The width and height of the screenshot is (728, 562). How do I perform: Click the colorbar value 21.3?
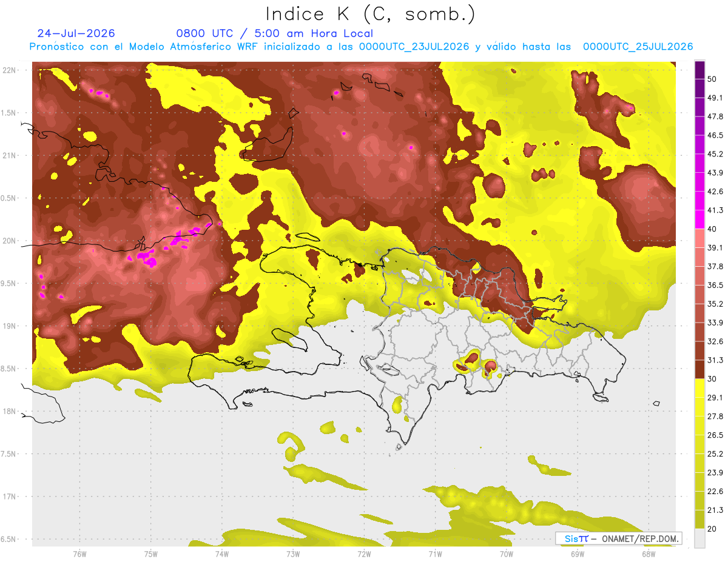point(715,511)
